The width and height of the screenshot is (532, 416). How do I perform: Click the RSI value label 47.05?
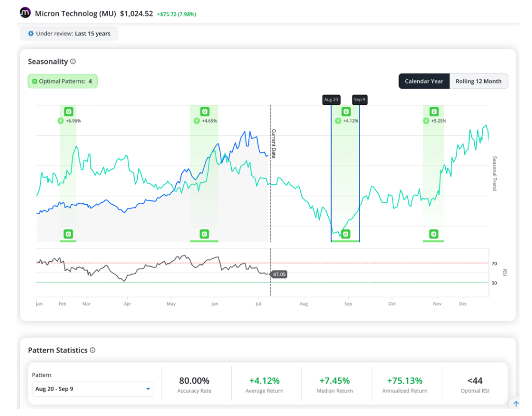pyautogui.click(x=279, y=274)
